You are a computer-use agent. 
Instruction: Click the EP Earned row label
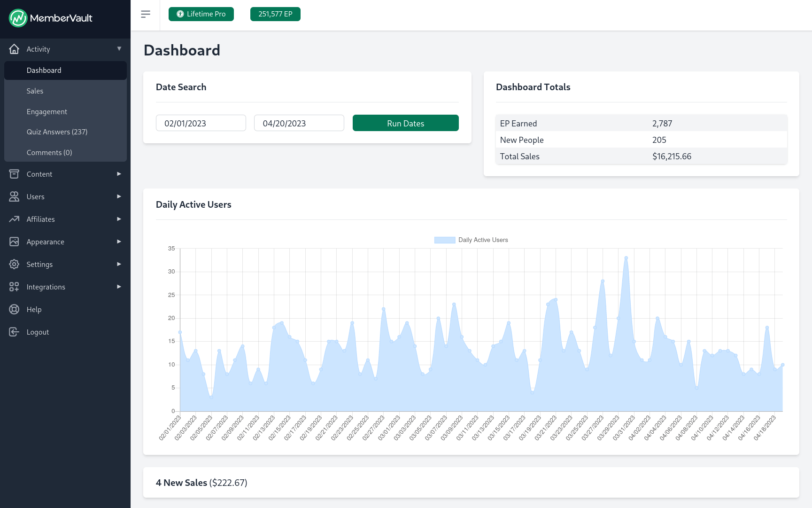[518, 124]
